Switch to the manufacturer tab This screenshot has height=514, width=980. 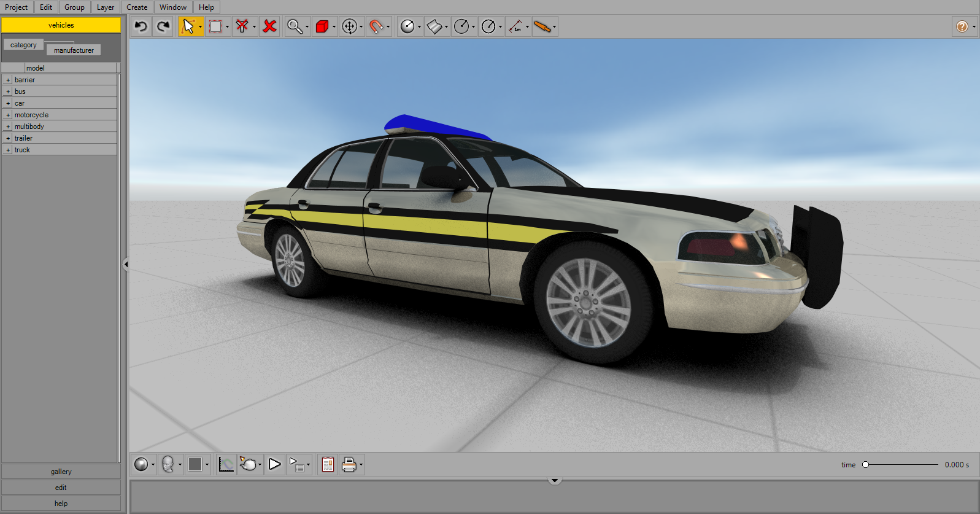74,50
